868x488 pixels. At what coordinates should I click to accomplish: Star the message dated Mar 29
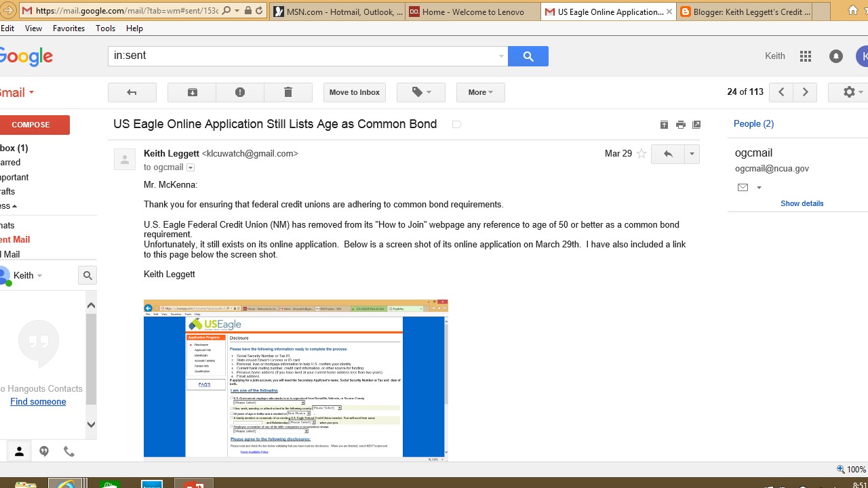(x=642, y=154)
